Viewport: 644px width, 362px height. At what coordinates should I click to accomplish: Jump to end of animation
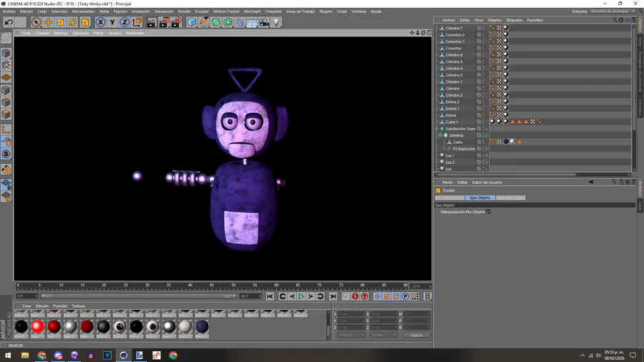pyautogui.click(x=333, y=296)
